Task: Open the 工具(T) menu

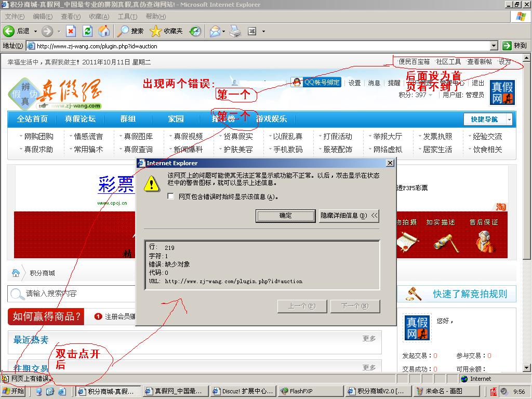Action: [x=127, y=17]
